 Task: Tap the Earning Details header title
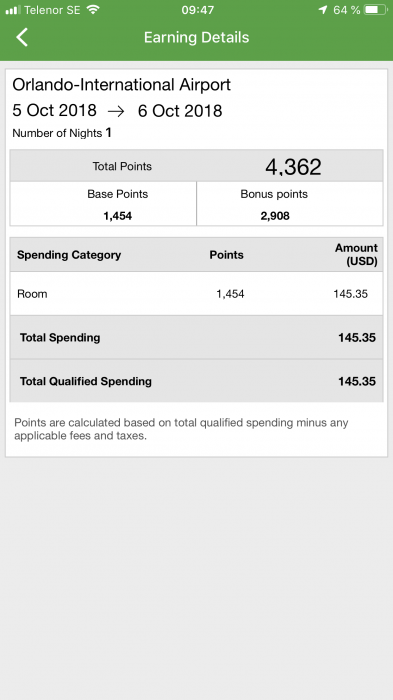click(196, 38)
